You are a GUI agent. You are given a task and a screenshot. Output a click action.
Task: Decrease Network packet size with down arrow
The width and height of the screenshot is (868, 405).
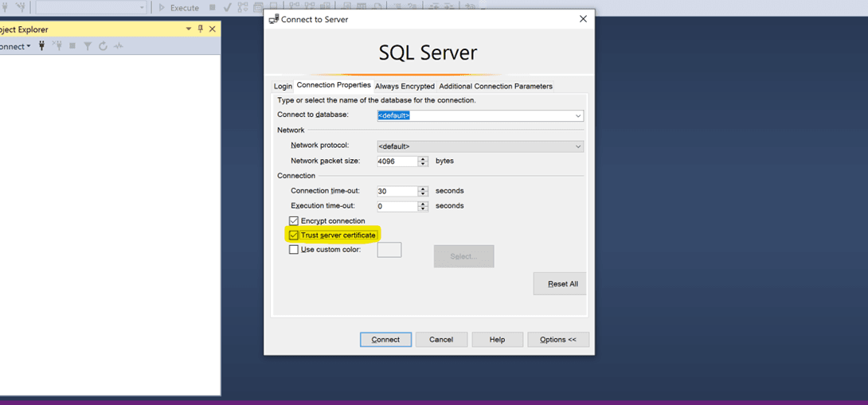424,165
